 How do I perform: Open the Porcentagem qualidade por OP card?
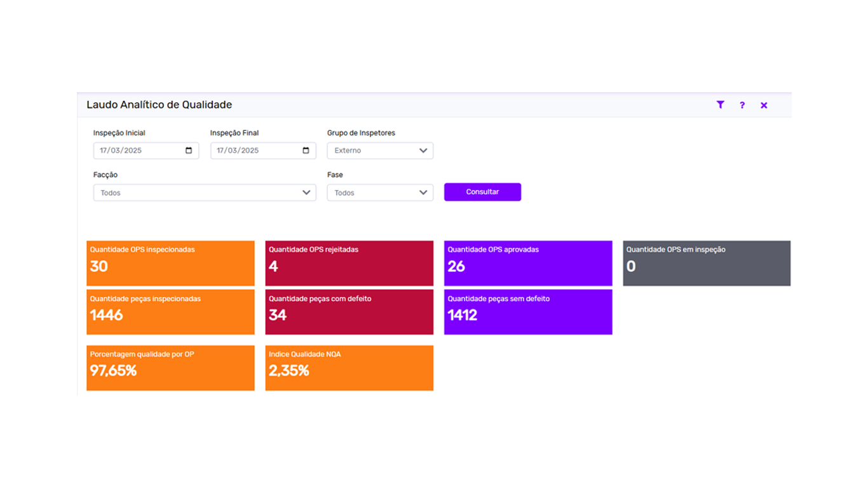click(x=170, y=368)
